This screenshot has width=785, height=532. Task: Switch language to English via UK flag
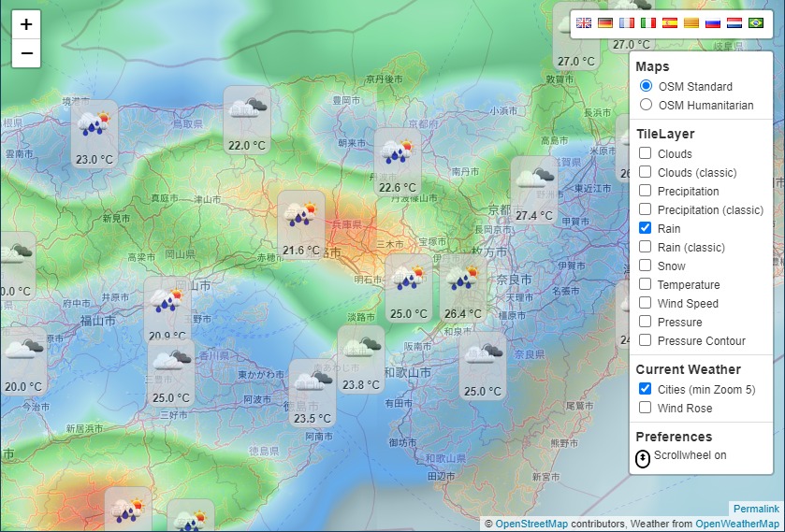[x=584, y=23]
